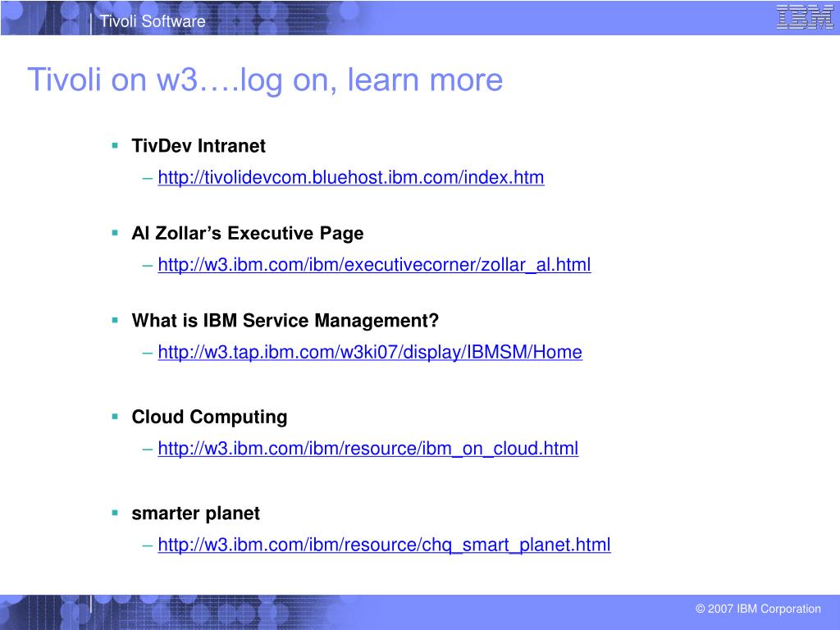Select the 'Cloud Computing' bullet heading
Image resolution: width=840 pixels, height=630 pixels.
click(209, 417)
